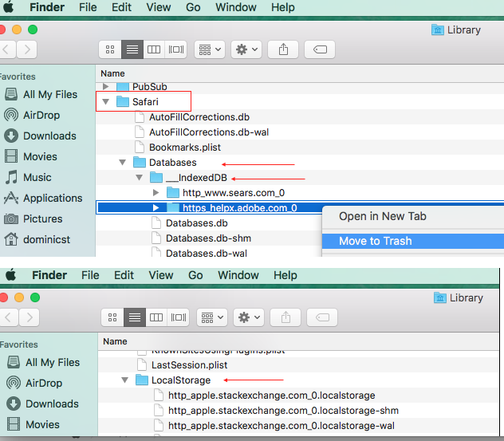Open the Window menu in top menu bar

(x=236, y=7)
